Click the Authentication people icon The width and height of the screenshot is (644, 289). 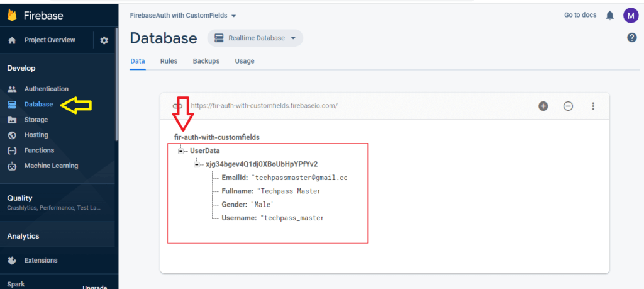pos(13,89)
